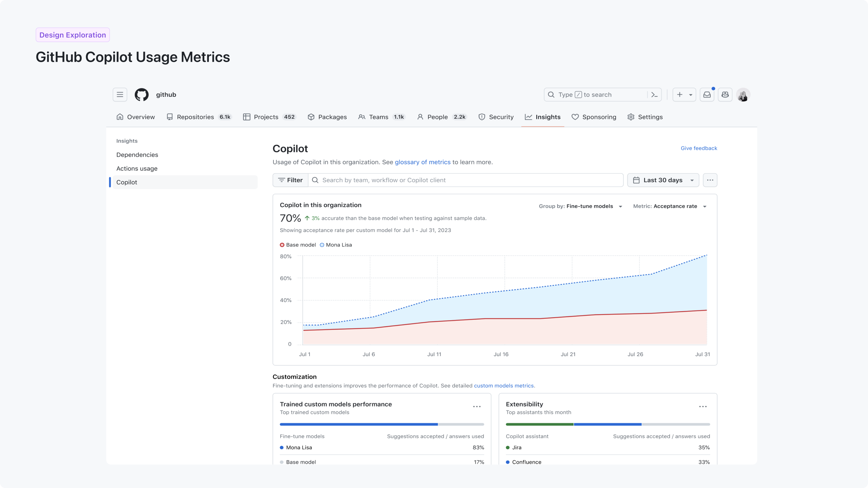Open options menu on Extensibility card
The image size is (868, 488).
[x=703, y=406]
